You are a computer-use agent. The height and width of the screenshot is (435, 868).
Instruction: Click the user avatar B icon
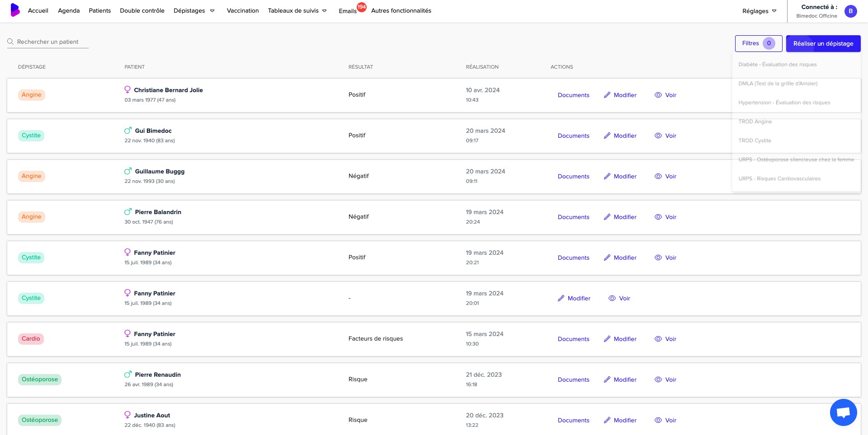(850, 11)
